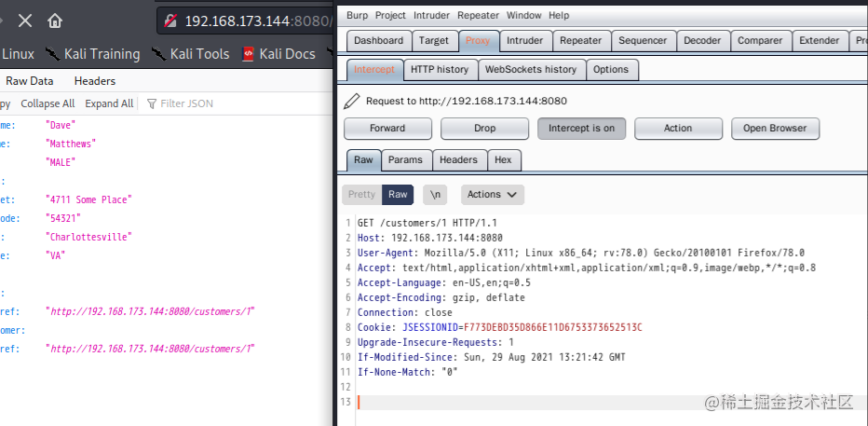Click the Open Browser button

775,128
